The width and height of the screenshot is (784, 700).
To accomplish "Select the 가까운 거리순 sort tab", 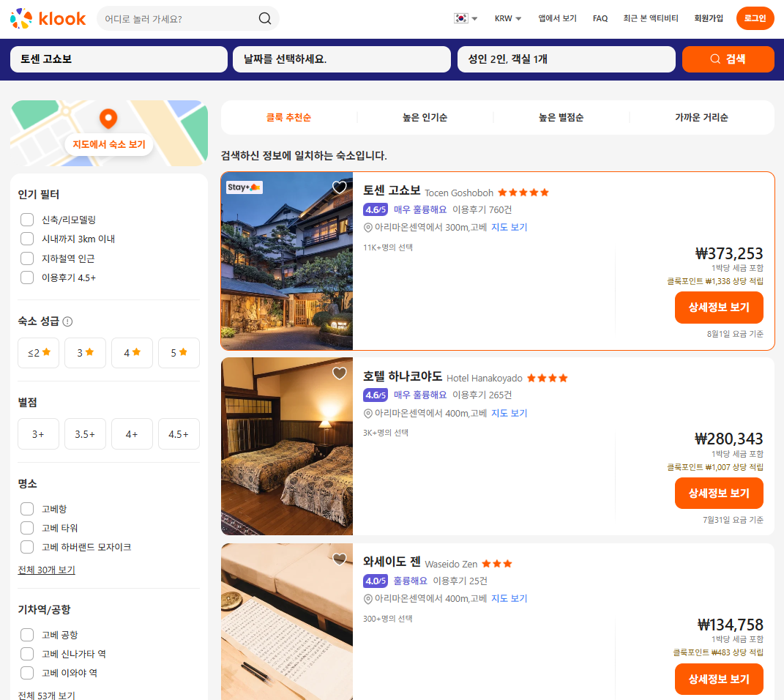I will (x=701, y=117).
